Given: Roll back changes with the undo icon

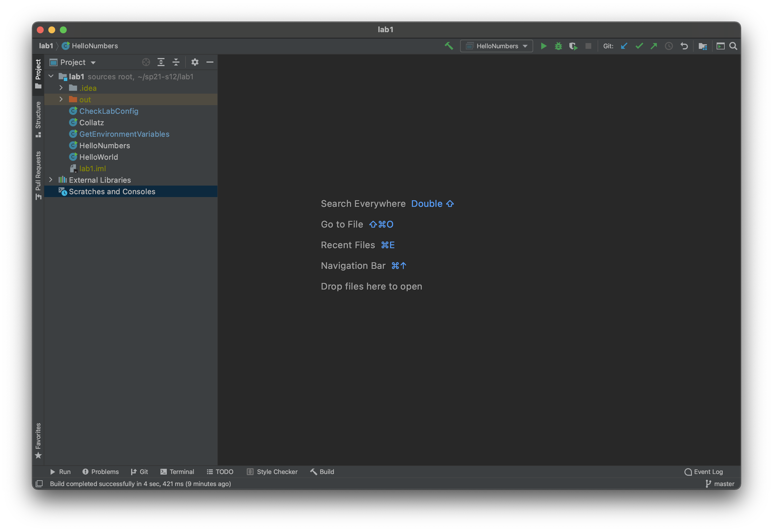Looking at the screenshot, I should tap(684, 46).
